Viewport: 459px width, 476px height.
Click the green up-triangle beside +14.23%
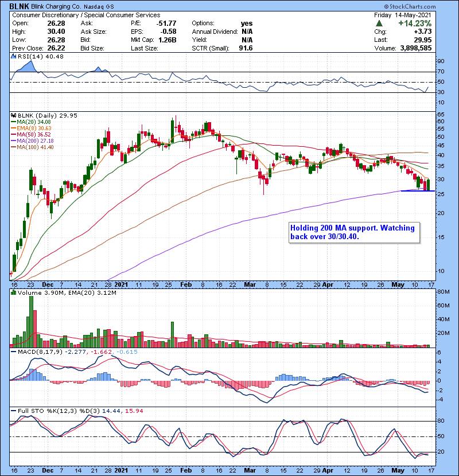tap(379, 24)
